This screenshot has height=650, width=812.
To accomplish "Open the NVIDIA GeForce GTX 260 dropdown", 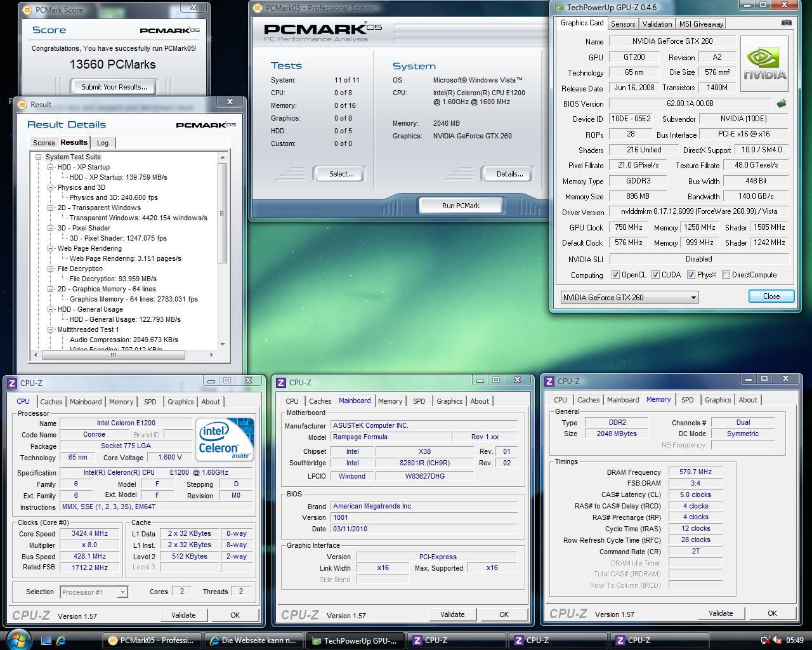I will click(629, 297).
